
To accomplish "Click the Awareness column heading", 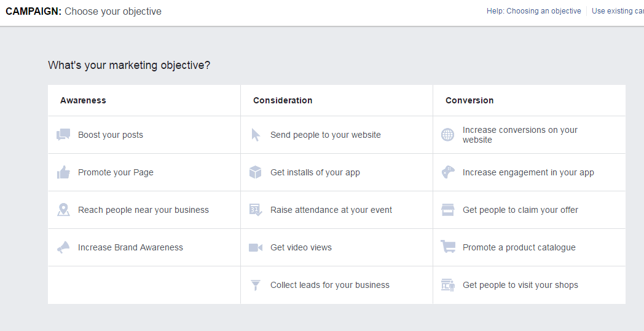I will coord(83,100).
